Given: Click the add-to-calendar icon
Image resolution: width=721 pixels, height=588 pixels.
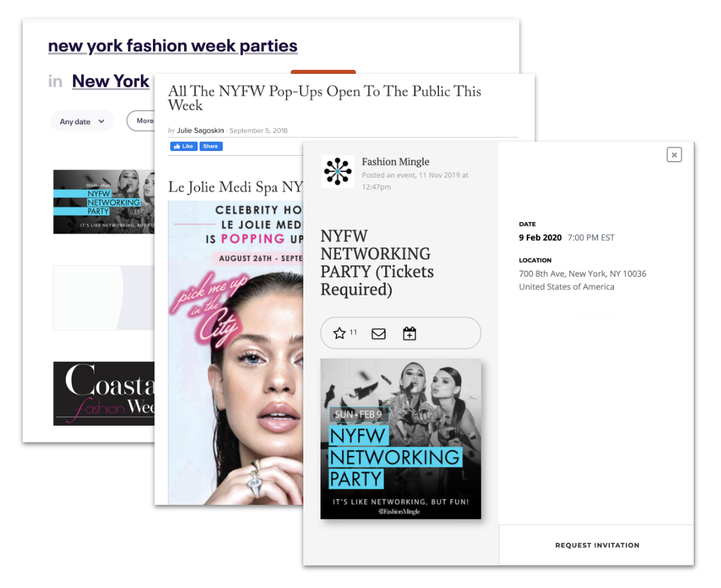Looking at the screenshot, I should [x=409, y=333].
